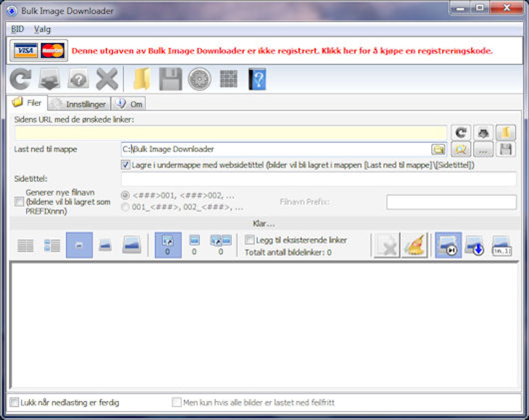Close the Bulk Image Downloader window

[507, 8]
